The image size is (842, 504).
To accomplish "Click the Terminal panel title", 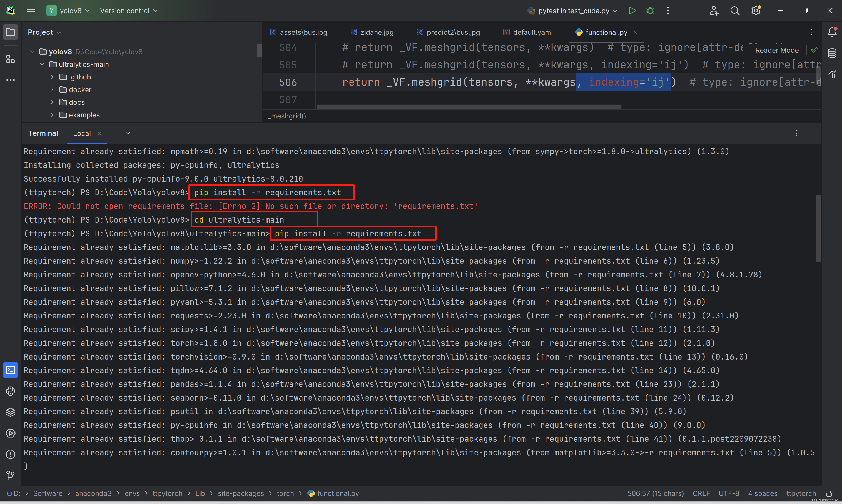I will [x=43, y=133].
